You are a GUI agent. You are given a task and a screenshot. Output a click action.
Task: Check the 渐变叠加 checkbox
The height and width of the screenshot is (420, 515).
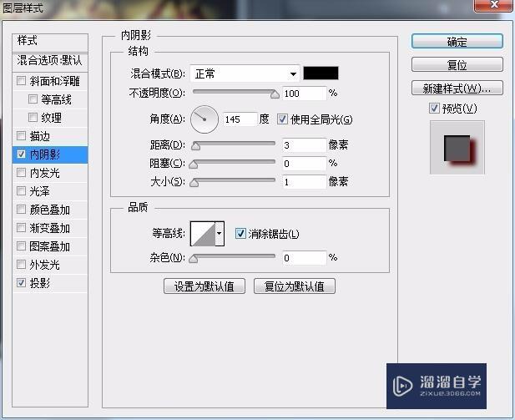click(x=21, y=227)
